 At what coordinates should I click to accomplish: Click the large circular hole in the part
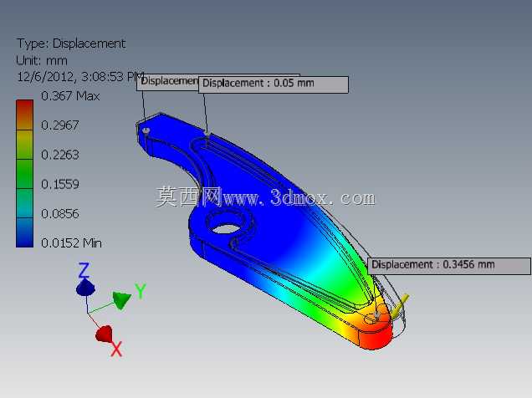227,229
